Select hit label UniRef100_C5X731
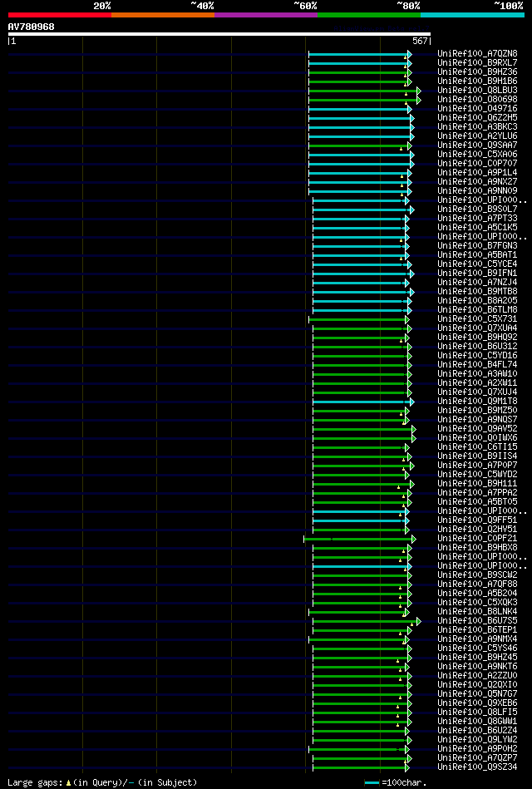 click(x=477, y=319)
